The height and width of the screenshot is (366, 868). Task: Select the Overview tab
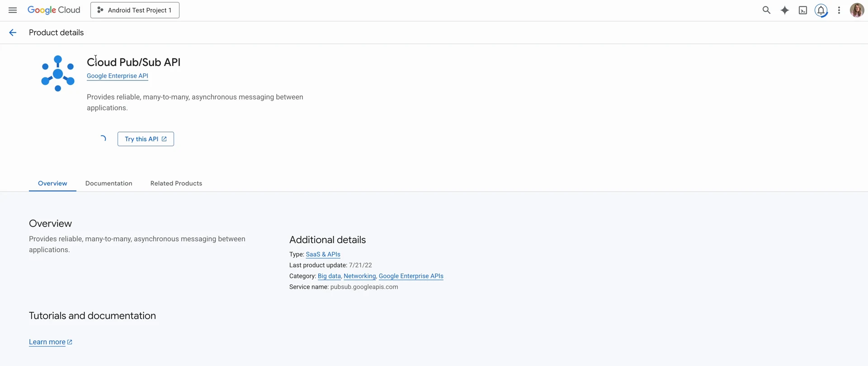52,183
